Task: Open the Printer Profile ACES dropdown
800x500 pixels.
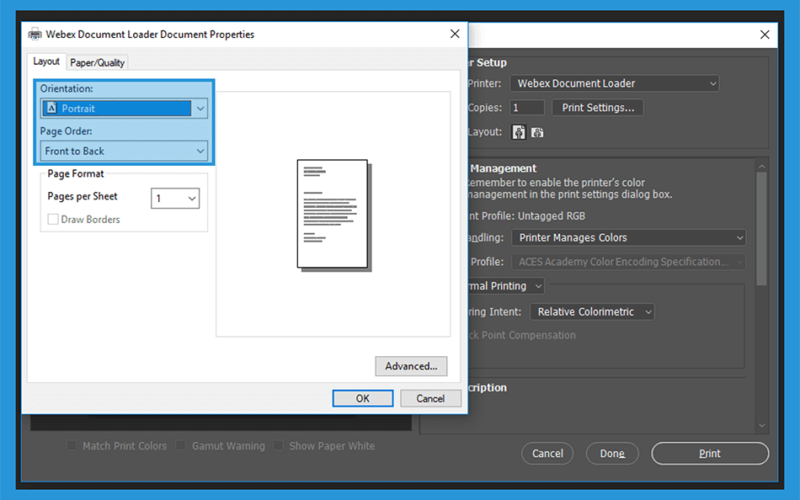Action: pos(629,262)
